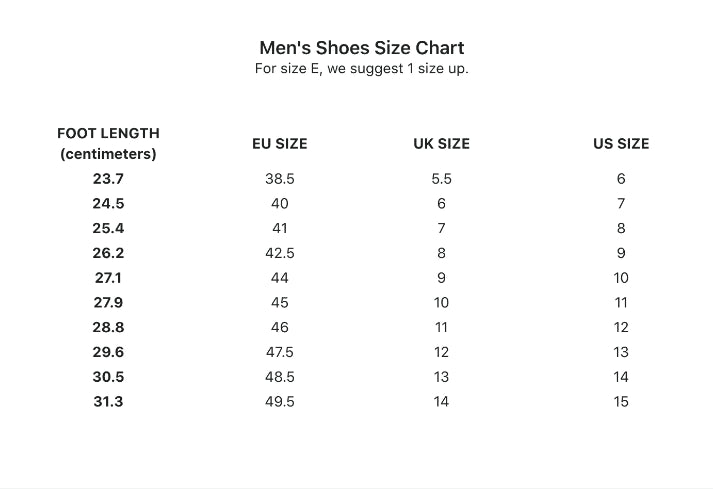Click foot length 24.5 row label

point(108,204)
